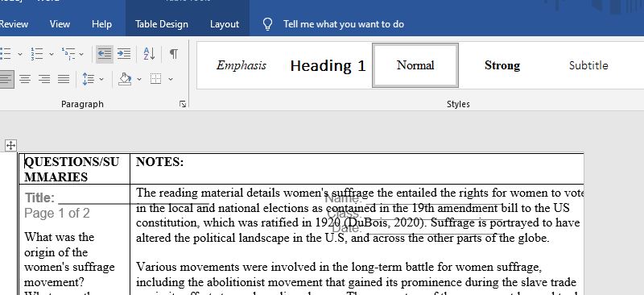The height and width of the screenshot is (295, 644).
Task: Toggle Justify alignment
Action: click(x=64, y=78)
